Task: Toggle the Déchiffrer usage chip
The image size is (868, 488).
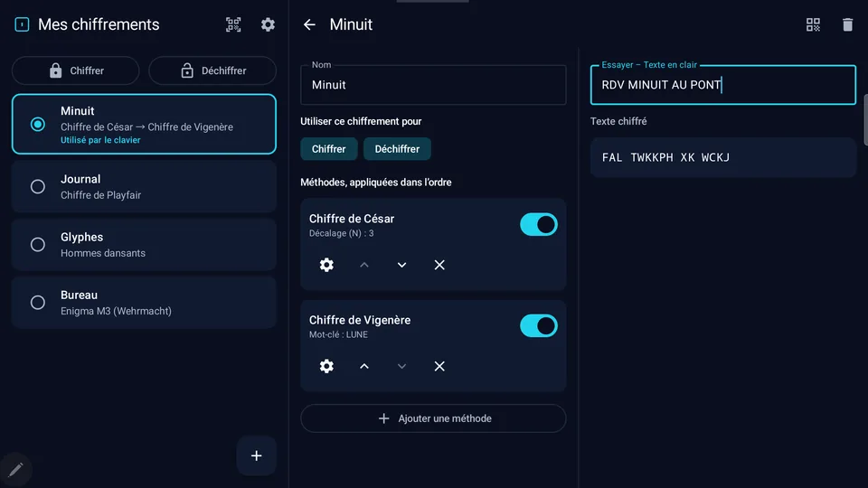Action: coord(397,149)
